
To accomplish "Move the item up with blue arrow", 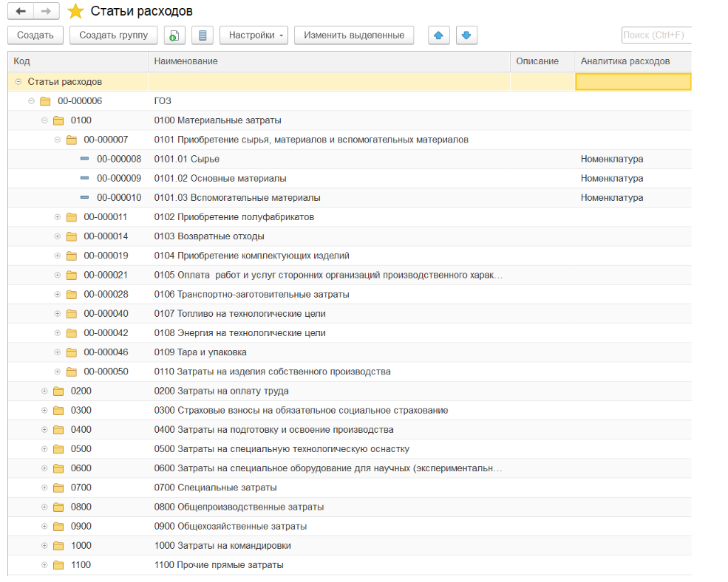I will [x=439, y=35].
